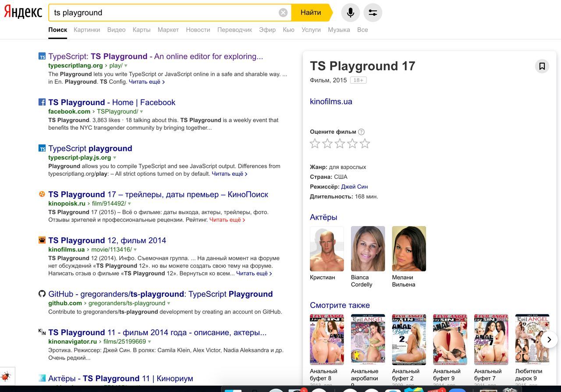Image resolution: width=561 pixels, height=392 pixels.
Task: Open TypeScript: TS Playground online editor result
Action: pos(156,56)
